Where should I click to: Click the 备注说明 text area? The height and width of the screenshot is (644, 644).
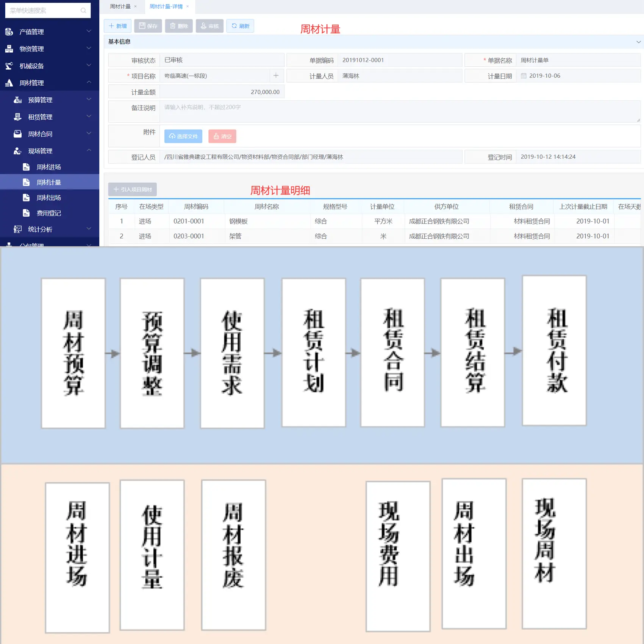[x=400, y=111]
